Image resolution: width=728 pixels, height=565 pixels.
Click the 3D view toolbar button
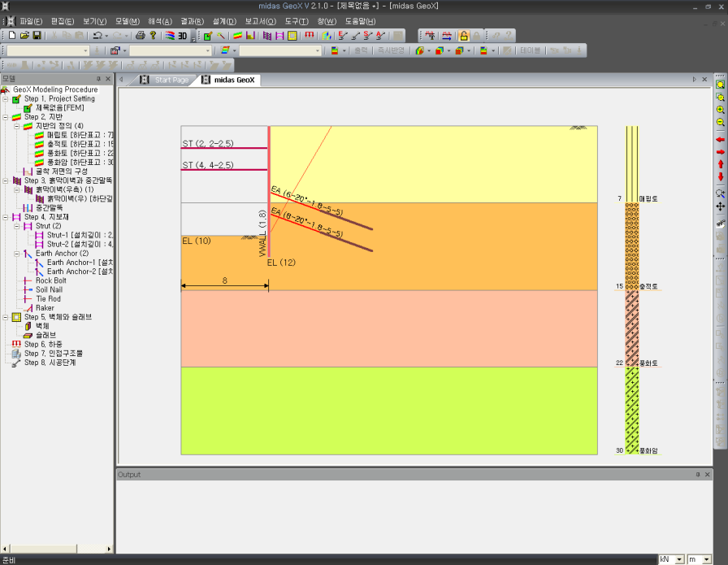tap(183, 36)
